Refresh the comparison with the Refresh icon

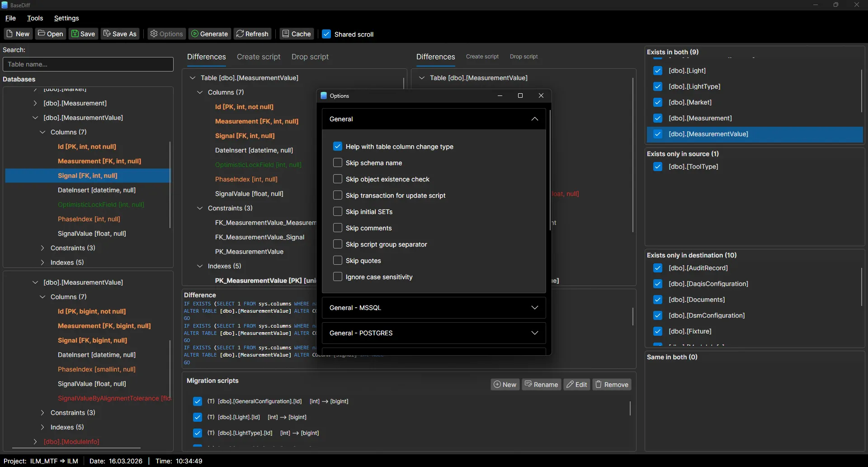tap(240, 33)
